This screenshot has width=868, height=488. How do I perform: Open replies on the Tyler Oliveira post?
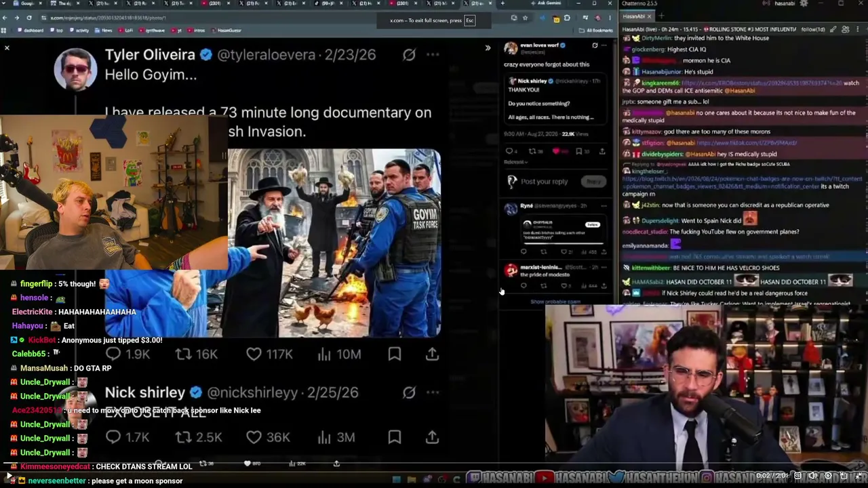tap(127, 354)
